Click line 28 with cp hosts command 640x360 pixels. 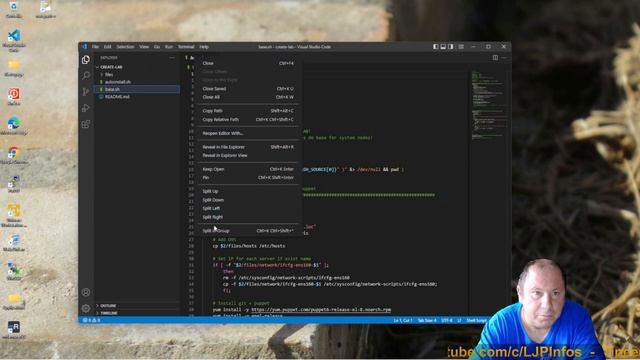[x=249, y=246]
